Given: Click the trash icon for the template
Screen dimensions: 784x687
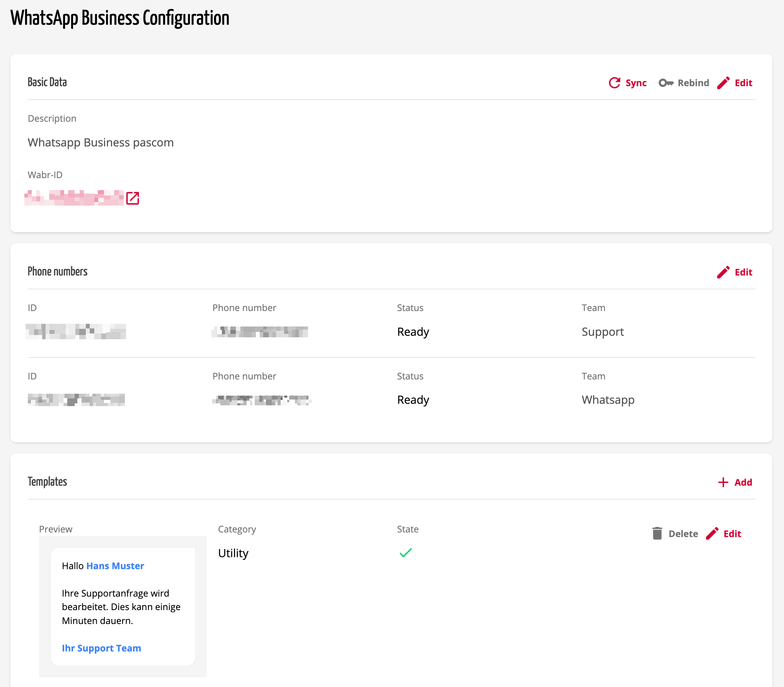Looking at the screenshot, I should pos(657,534).
